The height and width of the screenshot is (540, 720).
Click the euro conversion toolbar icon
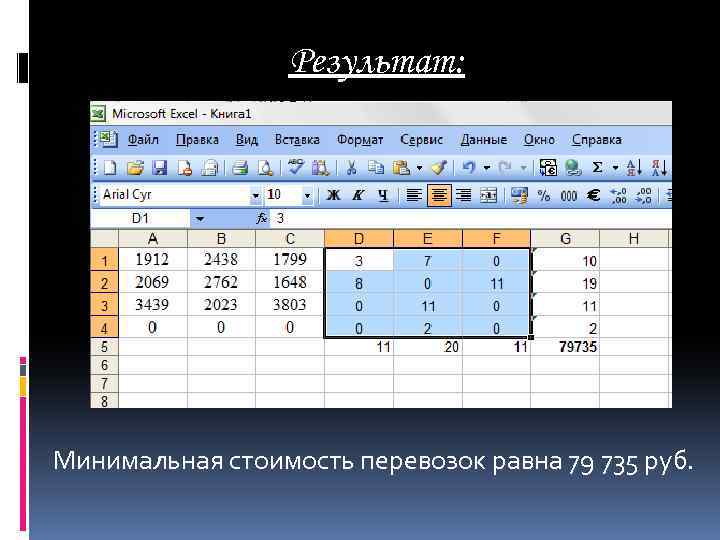click(x=548, y=168)
